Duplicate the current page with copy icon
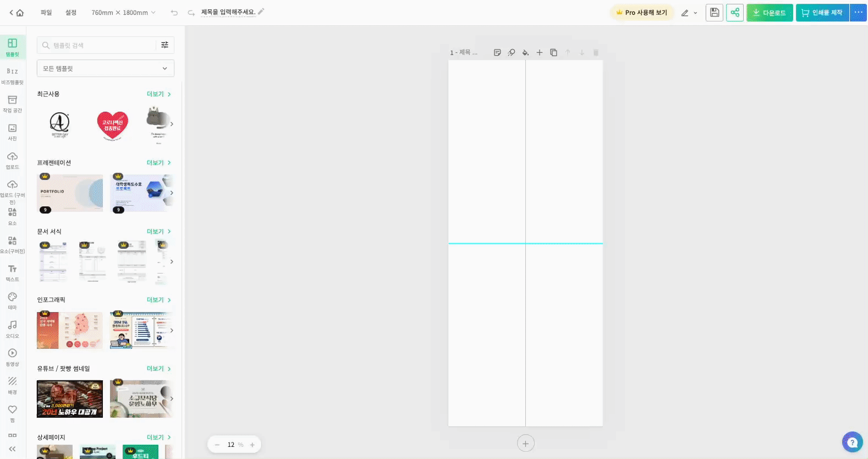Image resolution: width=868 pixels, height=459 pixels. [x=553, y=53]
